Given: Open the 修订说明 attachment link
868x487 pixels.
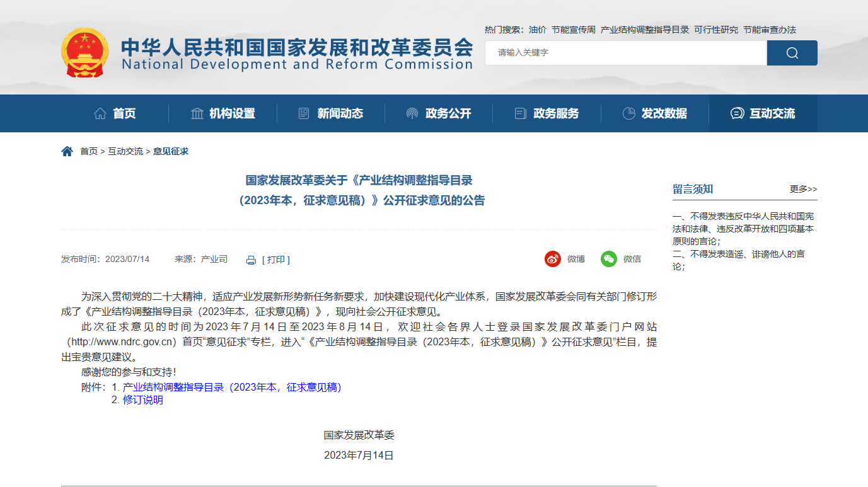Looking at the screenshot, I should point(143,400).
